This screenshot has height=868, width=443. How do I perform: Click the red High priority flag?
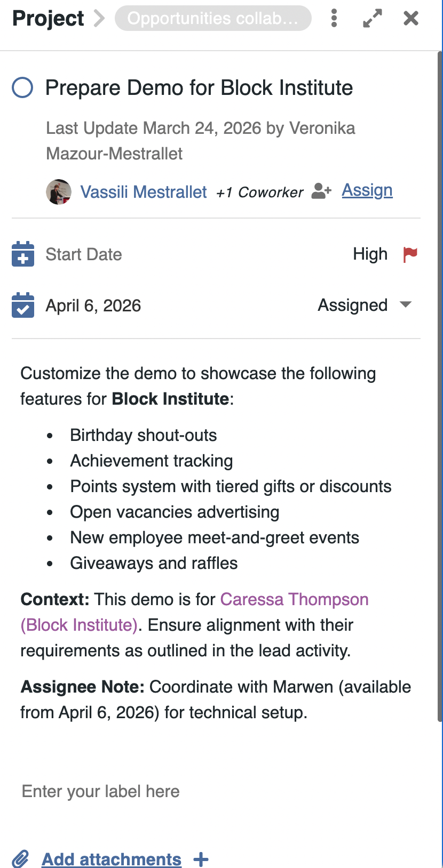(x=410, y=254)
